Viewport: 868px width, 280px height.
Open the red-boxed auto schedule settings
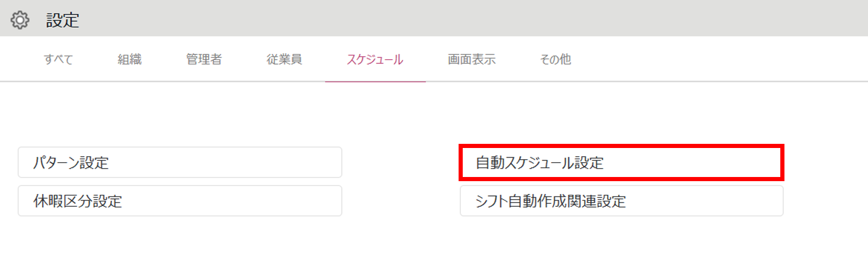coord(622,162)
